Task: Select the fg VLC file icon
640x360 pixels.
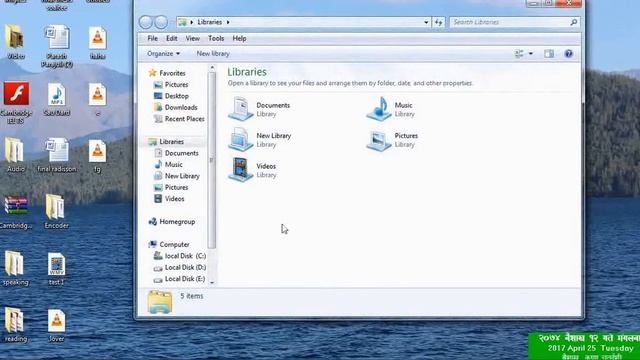Action: [97, 156]
